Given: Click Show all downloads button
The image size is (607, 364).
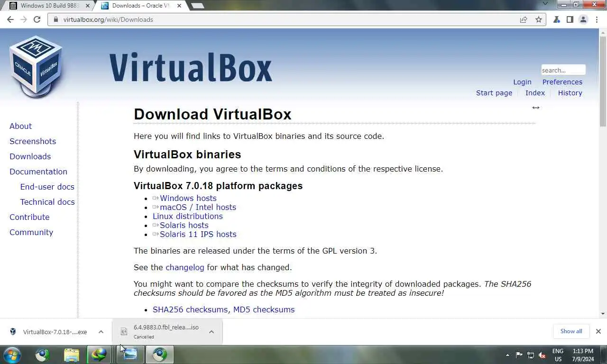Looking at the screenshot, I should tap(571, 331).
